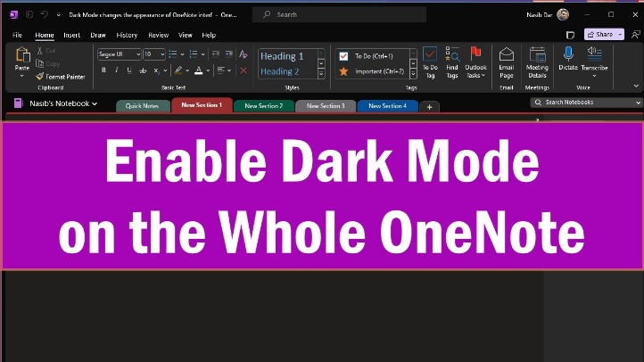
Task: Apply the Heading 1 style
Action: pos(282,56)
